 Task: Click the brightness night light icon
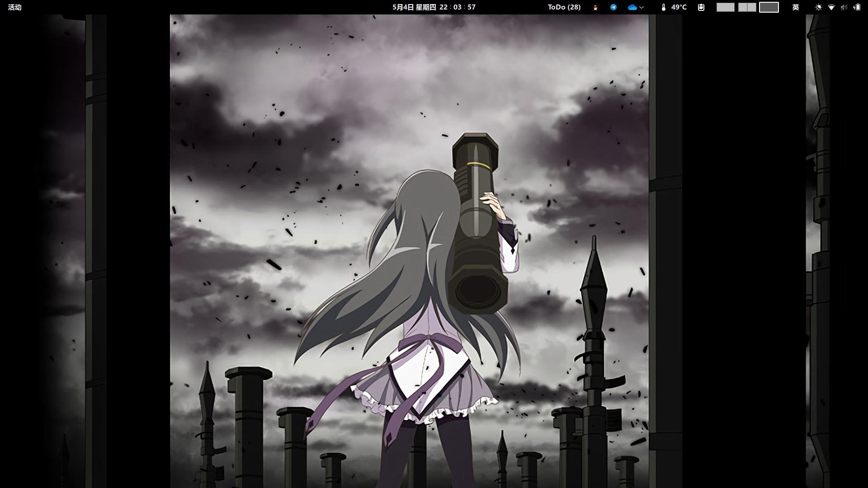[x=818, y=7]
